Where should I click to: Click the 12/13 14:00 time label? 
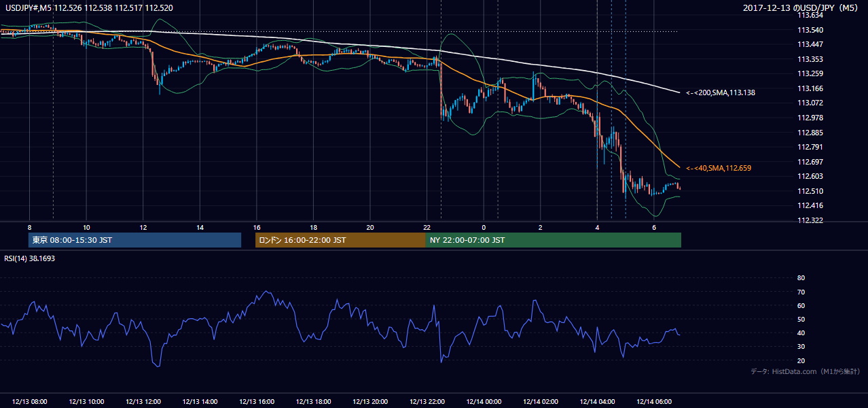tap(200, 402)
